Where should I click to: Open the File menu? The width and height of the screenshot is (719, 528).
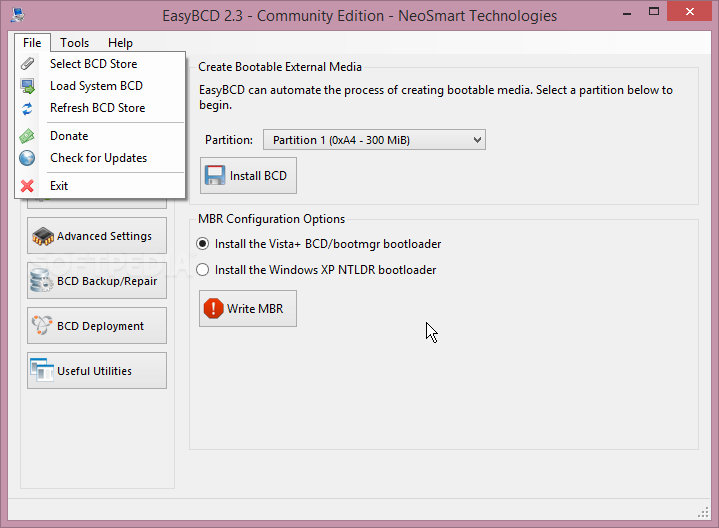(32, 43)
